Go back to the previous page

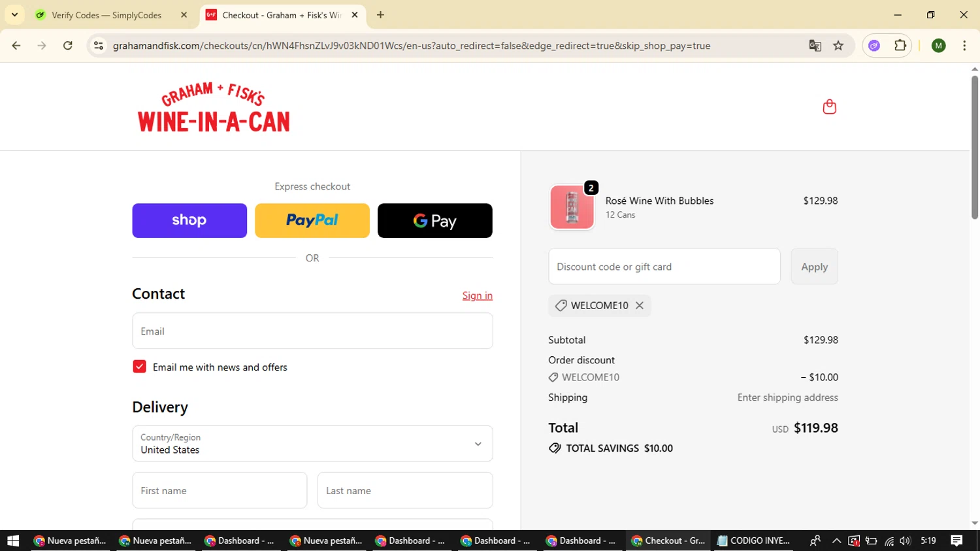[x=16, y=46]
